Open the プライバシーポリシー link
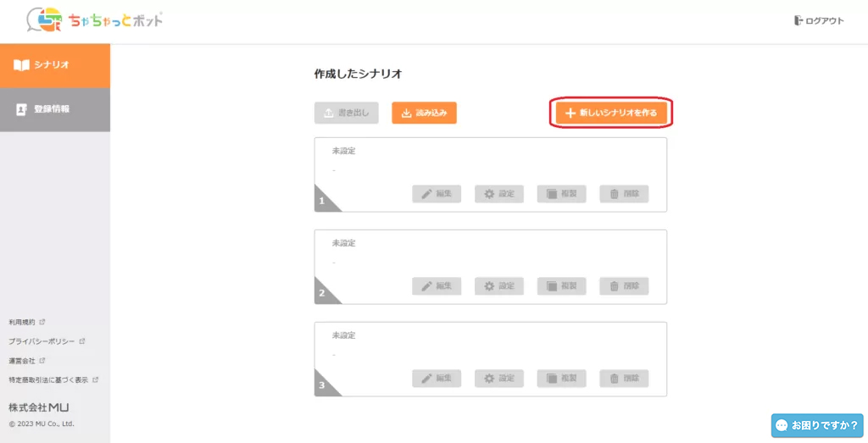Viewport: 868px width, 443px height. tap(42, 341)
